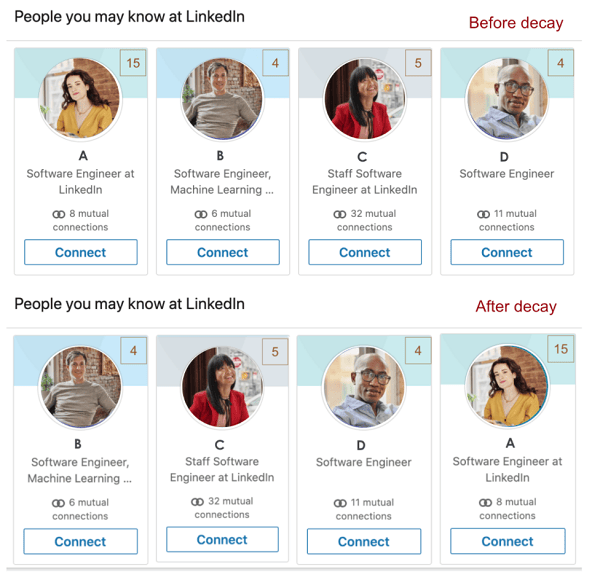Click the 15 badge on A's After decay card
The image size is (600, 580).
click(561, 349)
